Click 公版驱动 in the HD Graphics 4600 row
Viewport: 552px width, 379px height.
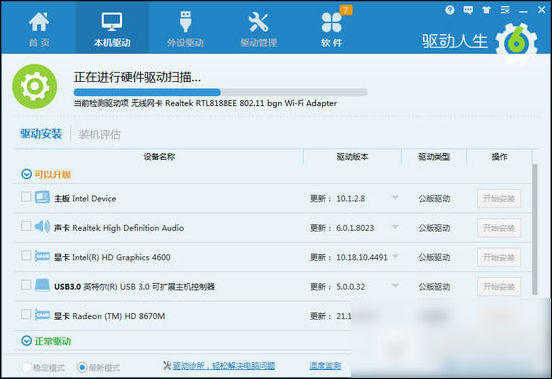tap(434, 257)
